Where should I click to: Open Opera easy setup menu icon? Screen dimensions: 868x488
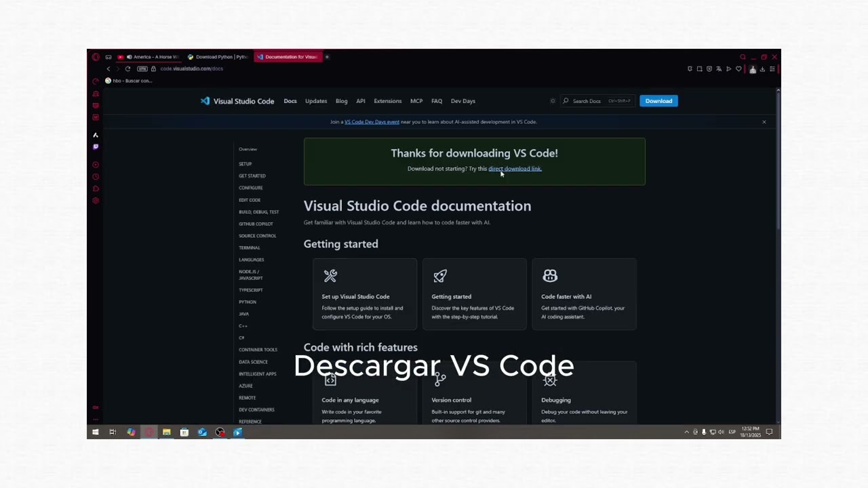772,68
